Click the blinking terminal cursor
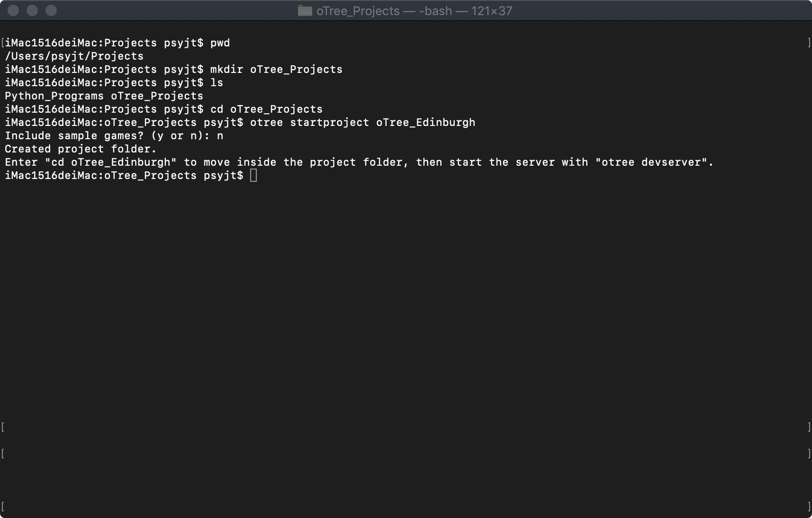Viewport: 812px width, 518px height. pyautogui.click(x=254, y=176)
